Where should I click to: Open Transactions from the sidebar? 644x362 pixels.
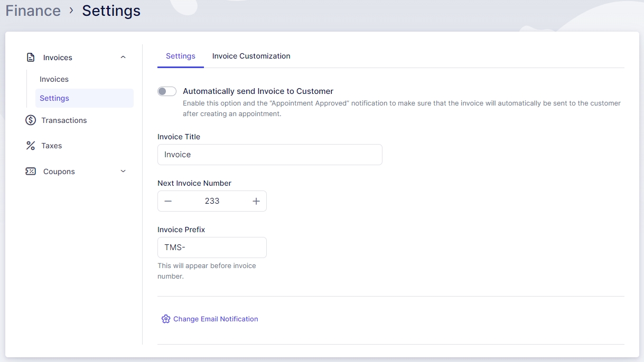pos(64,120)
